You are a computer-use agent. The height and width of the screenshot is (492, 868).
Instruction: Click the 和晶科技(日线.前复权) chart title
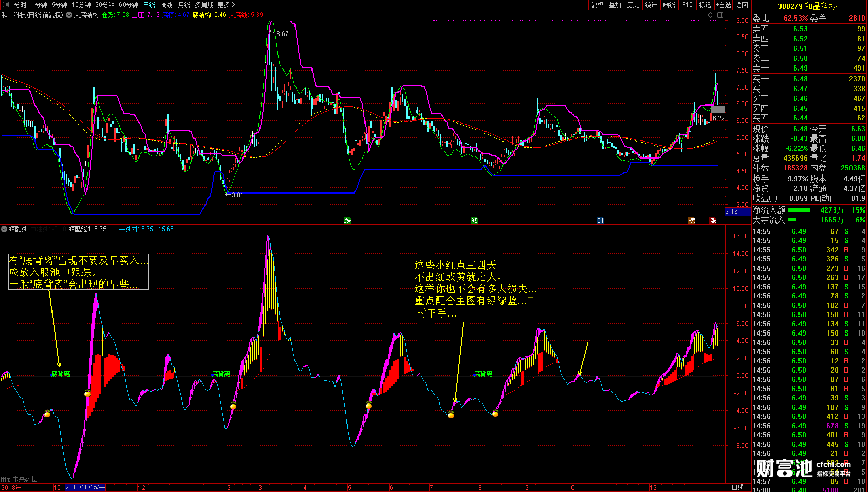coord(32,15)
